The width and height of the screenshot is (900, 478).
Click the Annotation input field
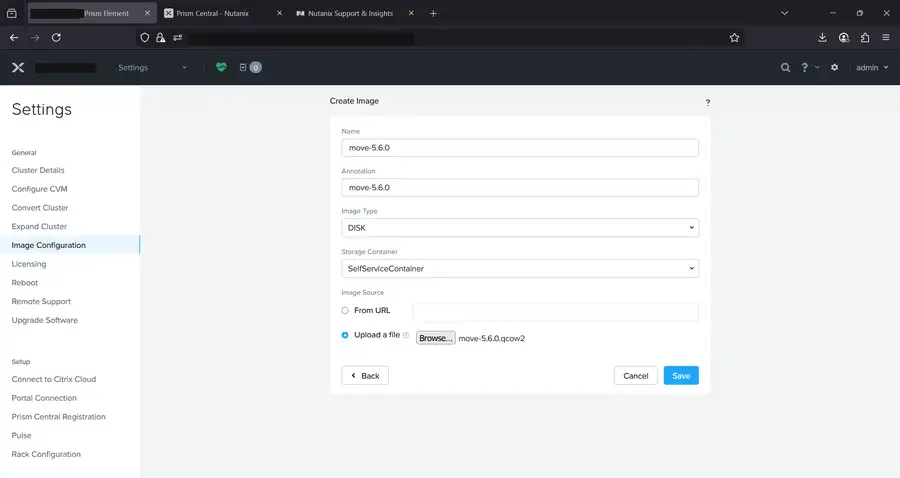click(x=520, y=188)
